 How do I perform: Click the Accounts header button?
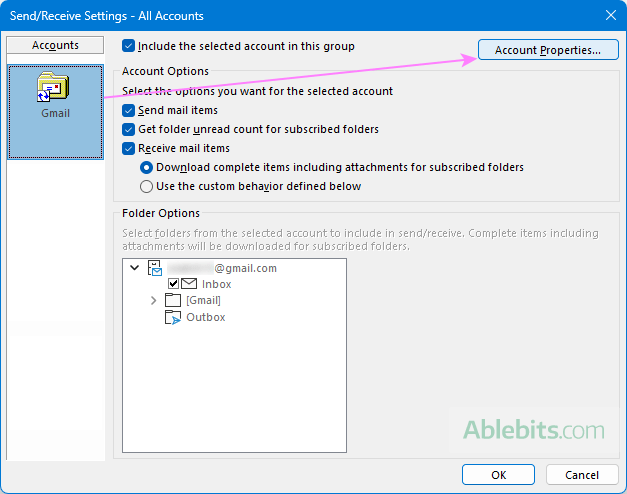pos(55,45)
